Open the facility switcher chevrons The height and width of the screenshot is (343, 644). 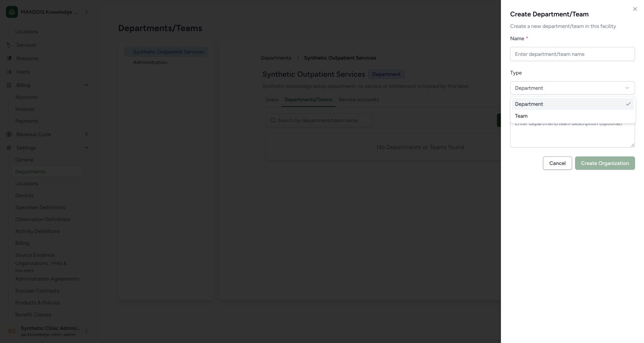pyautogui.click(x=86, y=12)
